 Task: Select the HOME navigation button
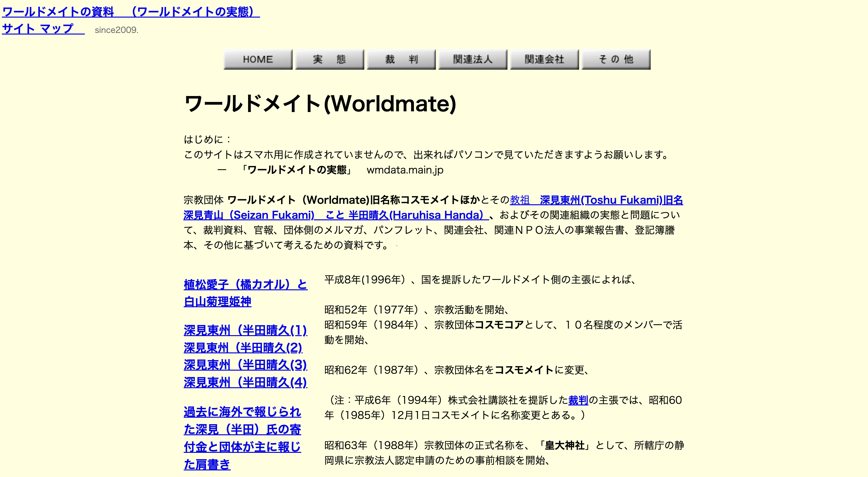[258, 59]
